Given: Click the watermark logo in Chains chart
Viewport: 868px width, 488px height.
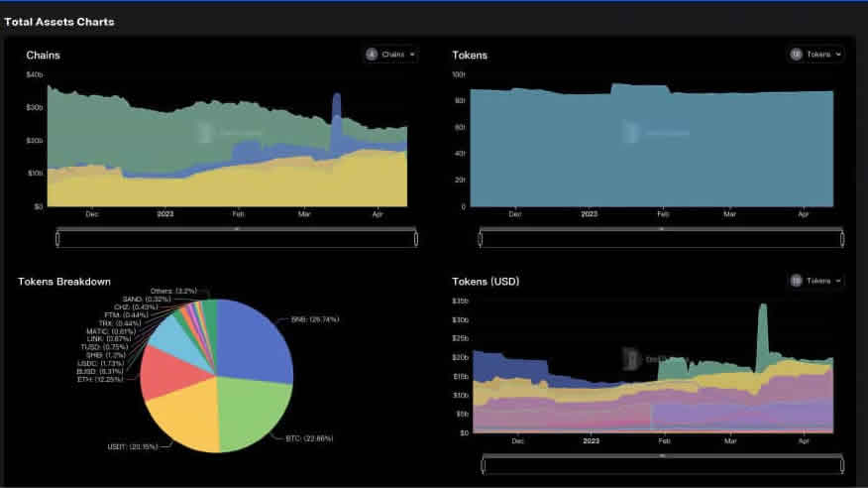Looking at the screenshot, I should [x=205, y=131].
